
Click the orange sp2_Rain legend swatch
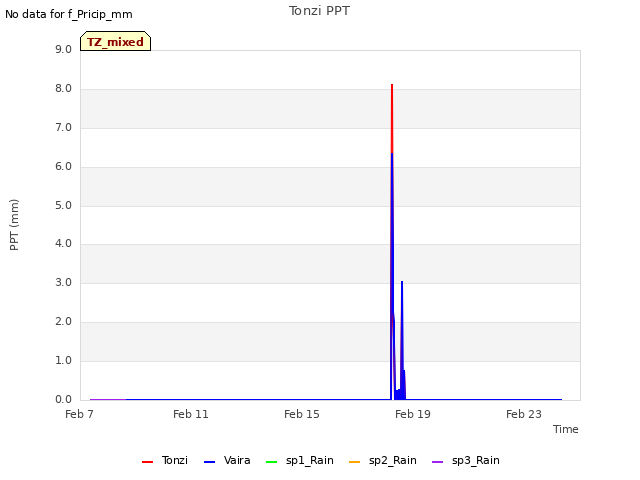point(355,462)
